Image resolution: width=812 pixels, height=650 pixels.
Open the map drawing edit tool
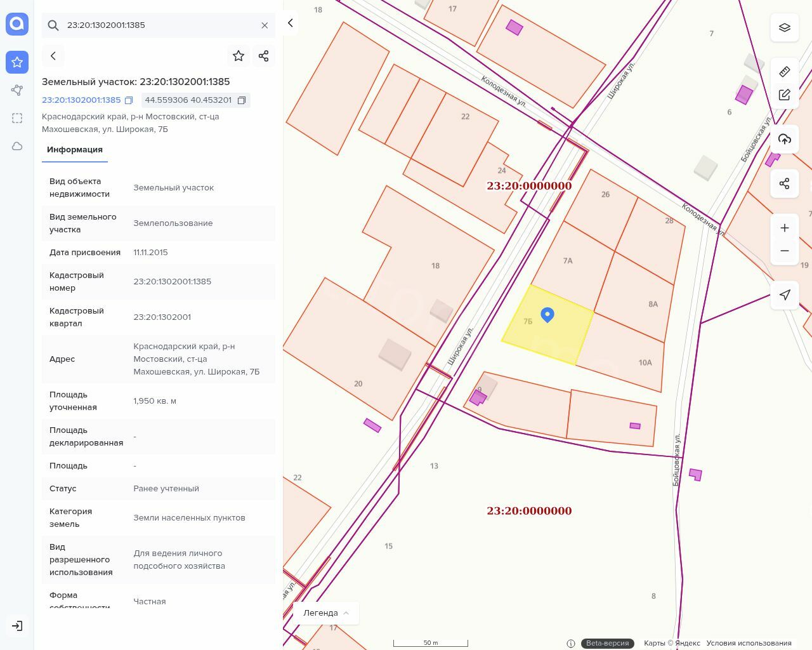click(785, 95)
